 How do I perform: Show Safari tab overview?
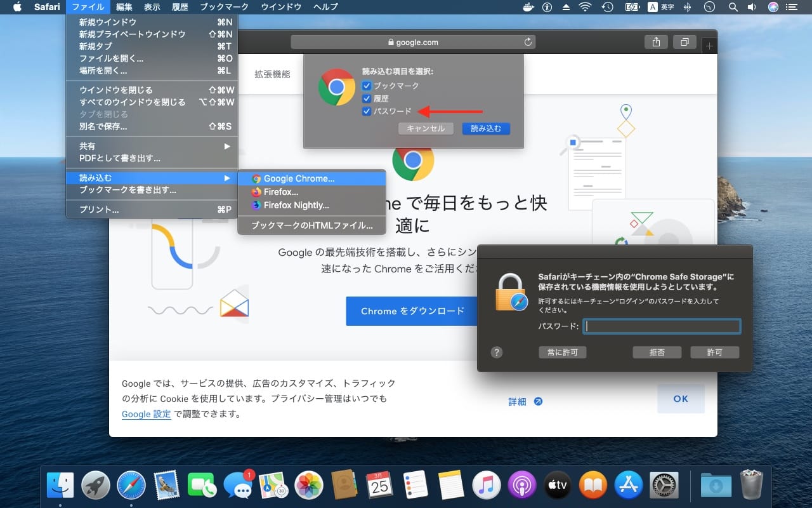point(684,42)
